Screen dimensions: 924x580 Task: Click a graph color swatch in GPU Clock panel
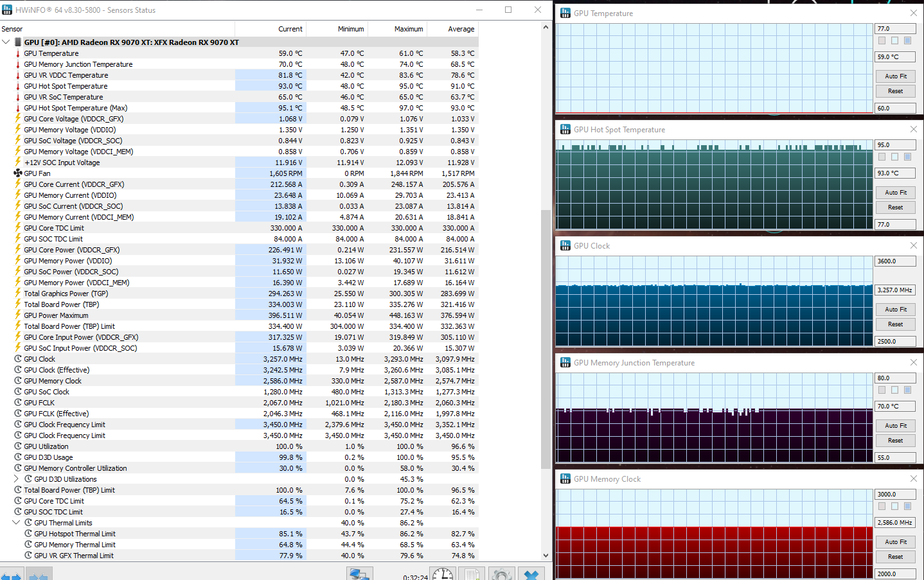point(895,273)
